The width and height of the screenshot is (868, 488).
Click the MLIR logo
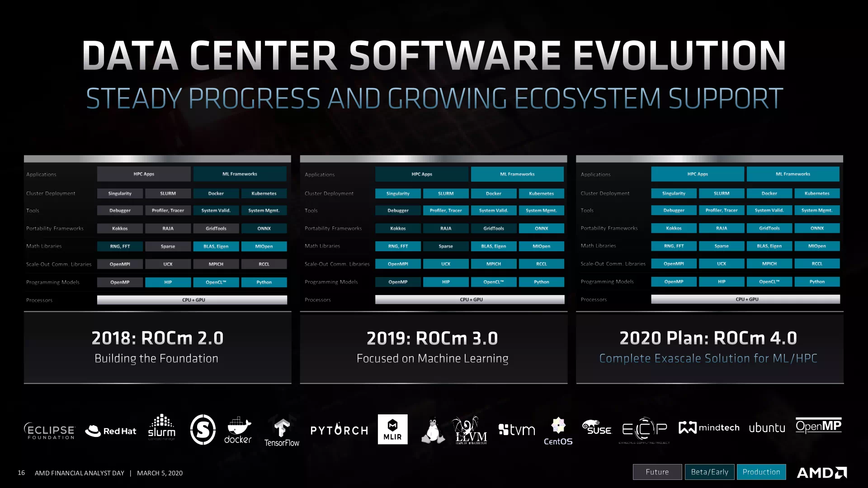pyautogui.click(x=392, y=429)
